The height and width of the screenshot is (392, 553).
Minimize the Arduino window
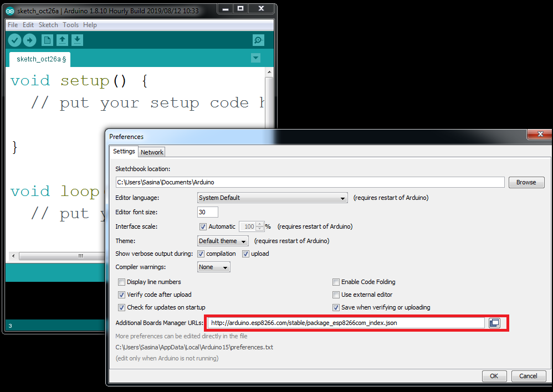226,9
